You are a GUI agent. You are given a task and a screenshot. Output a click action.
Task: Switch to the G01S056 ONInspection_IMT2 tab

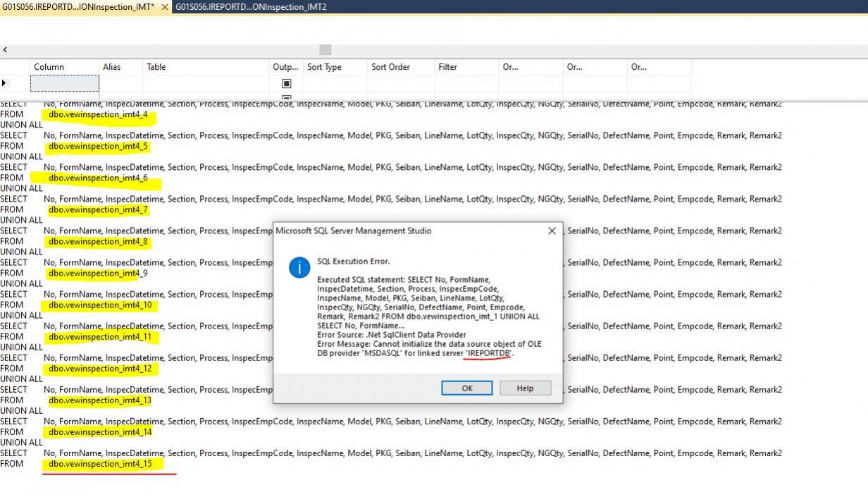[251, 6]
